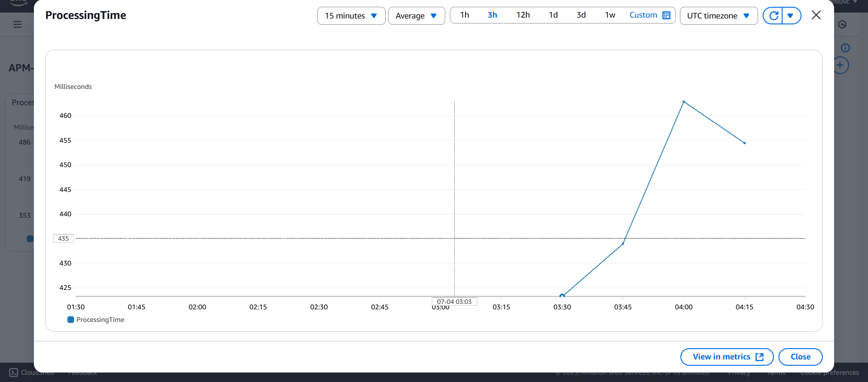Click the refresh graph icon

pos(774,16)
